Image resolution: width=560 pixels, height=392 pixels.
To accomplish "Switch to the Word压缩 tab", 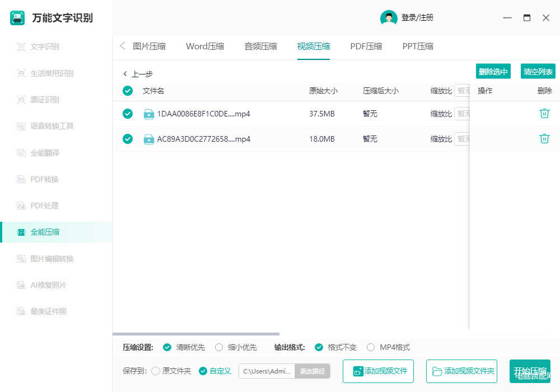I will click(204, 46).
